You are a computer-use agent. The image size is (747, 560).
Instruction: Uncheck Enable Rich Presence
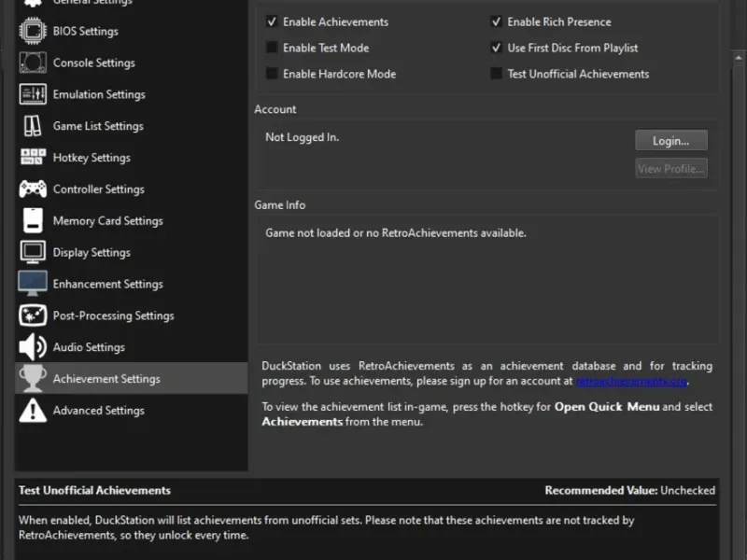point(497,21)
